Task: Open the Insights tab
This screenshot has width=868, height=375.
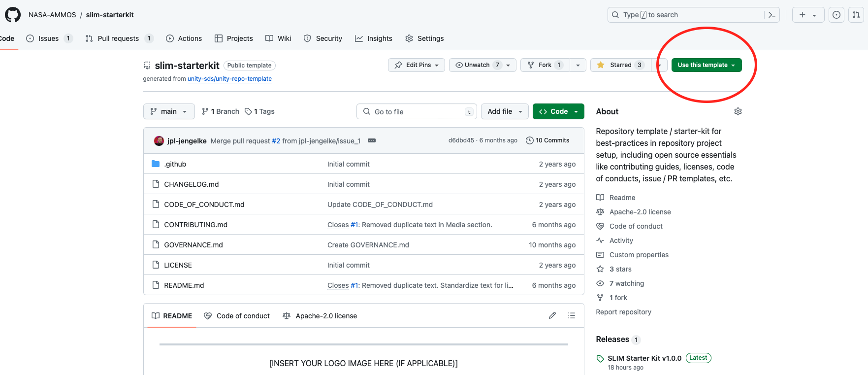Action: pos(374,38)
